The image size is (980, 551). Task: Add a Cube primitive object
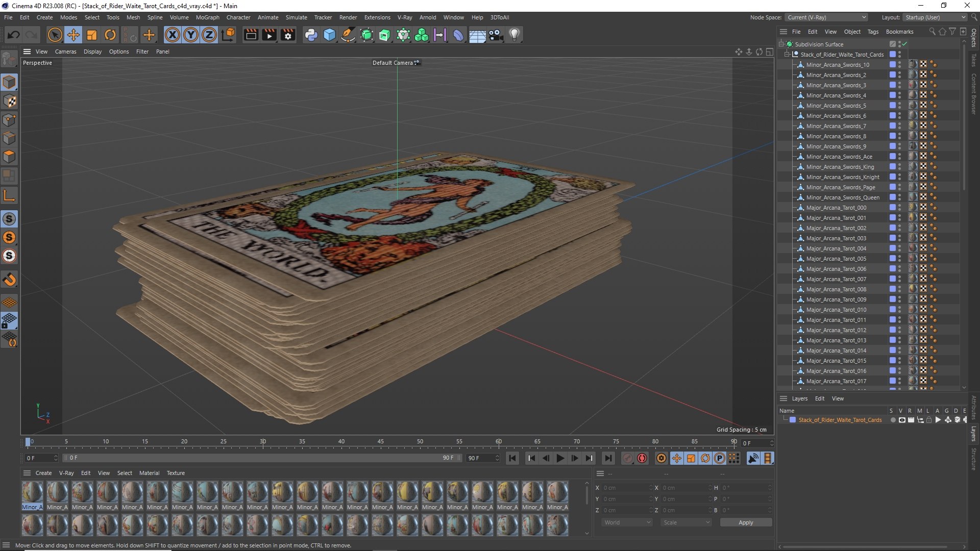[x=330, y=35]
